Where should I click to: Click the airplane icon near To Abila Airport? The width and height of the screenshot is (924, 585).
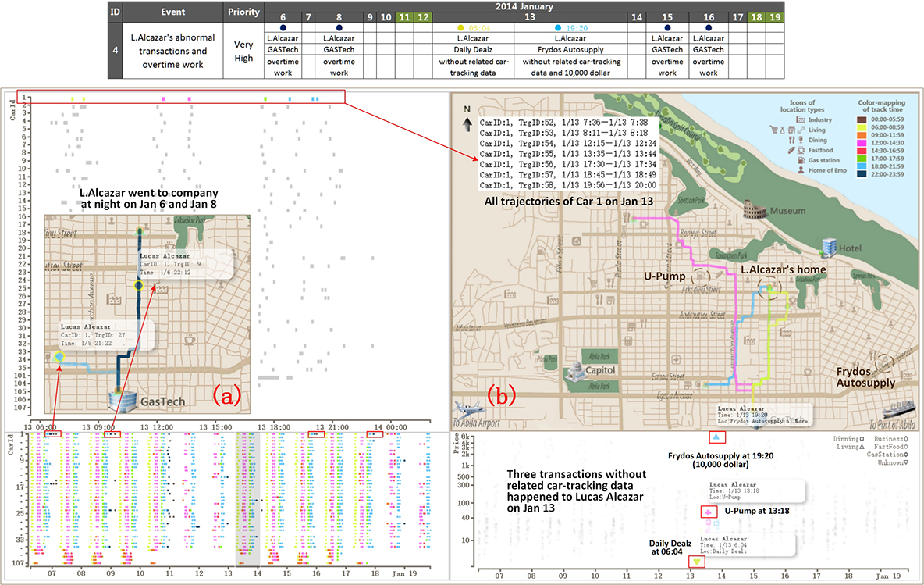click(x=470, y=409)
